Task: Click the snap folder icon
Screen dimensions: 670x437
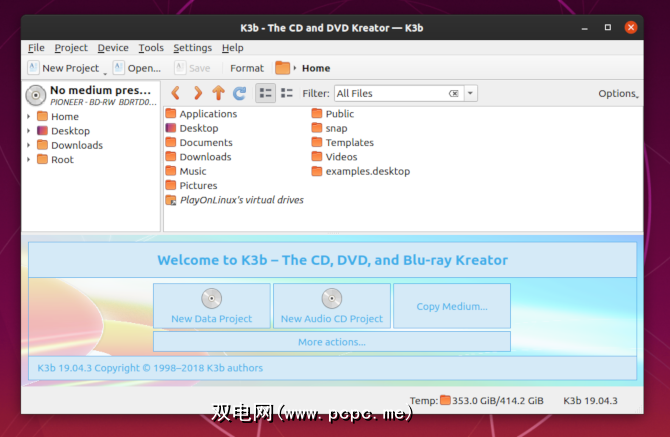Action: click(317, 128)
